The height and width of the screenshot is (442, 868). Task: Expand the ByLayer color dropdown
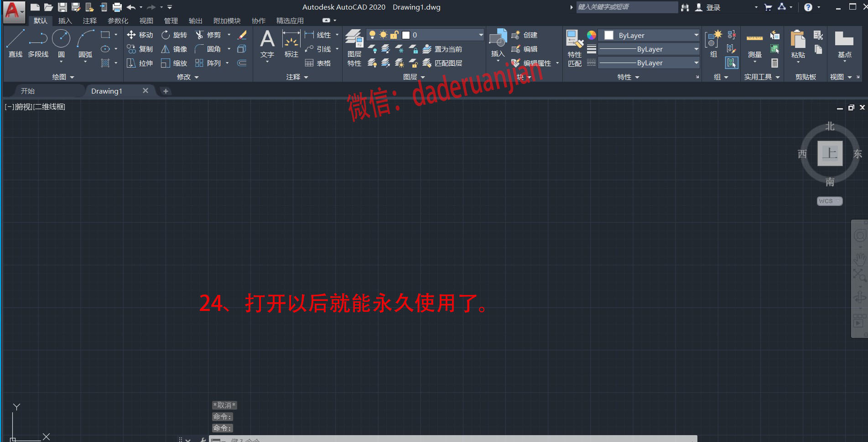[696, 35]
